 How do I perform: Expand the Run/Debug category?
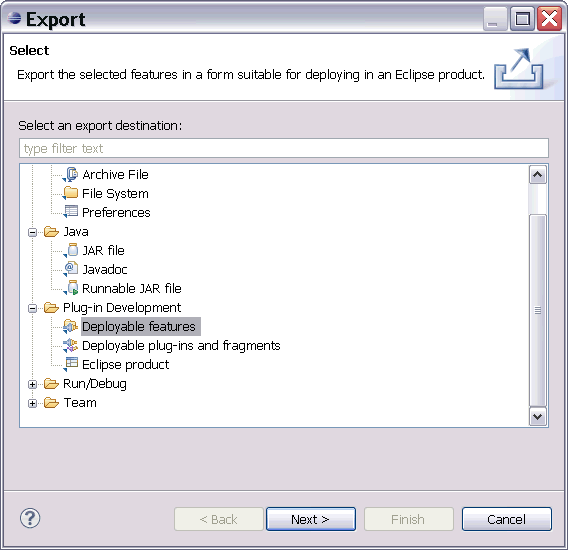32,384
